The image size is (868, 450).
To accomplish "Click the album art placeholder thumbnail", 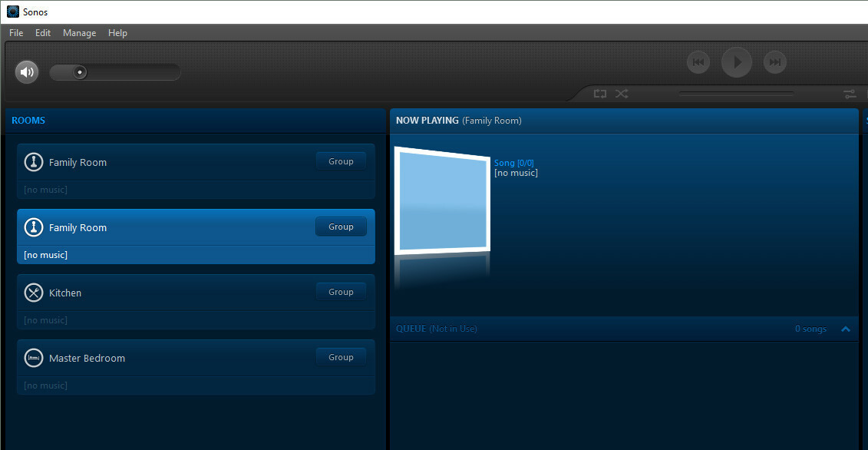I will pyautogui.click(x=442, y=200).
